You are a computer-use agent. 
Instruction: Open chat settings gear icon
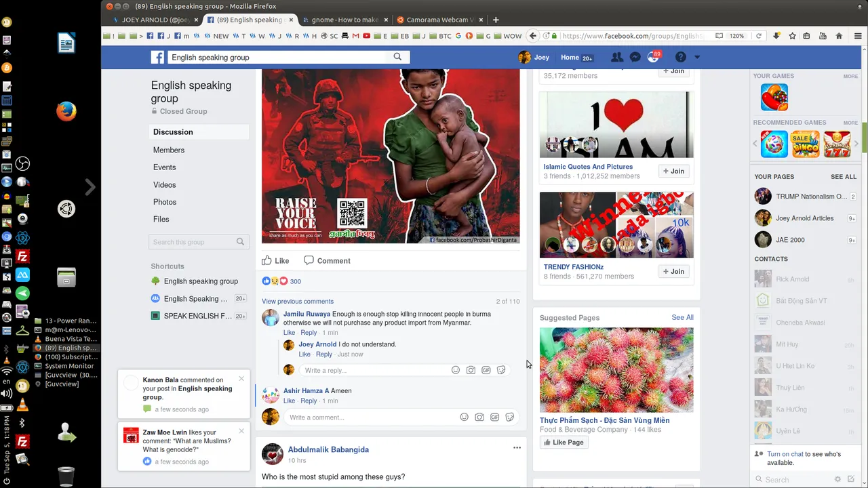point(837,479)
